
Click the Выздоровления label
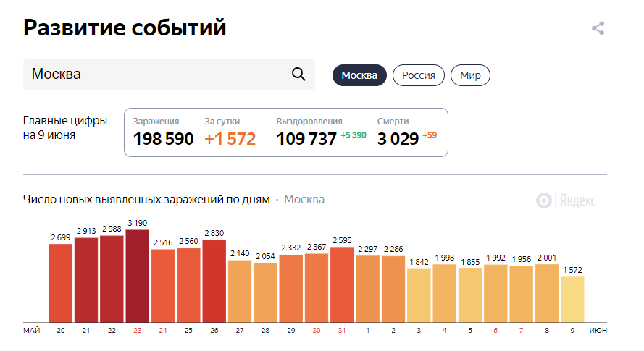309,121
